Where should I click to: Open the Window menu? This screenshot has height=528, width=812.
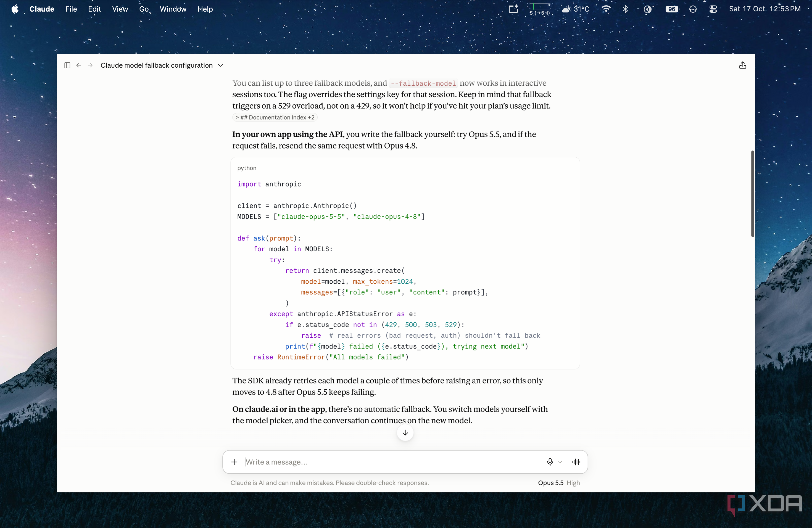[173, 9]
